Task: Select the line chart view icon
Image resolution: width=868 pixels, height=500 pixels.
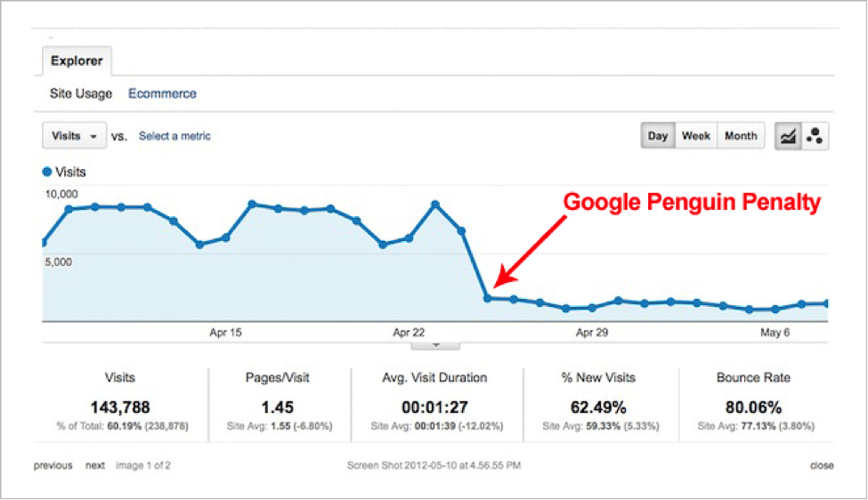Action: 788,136
